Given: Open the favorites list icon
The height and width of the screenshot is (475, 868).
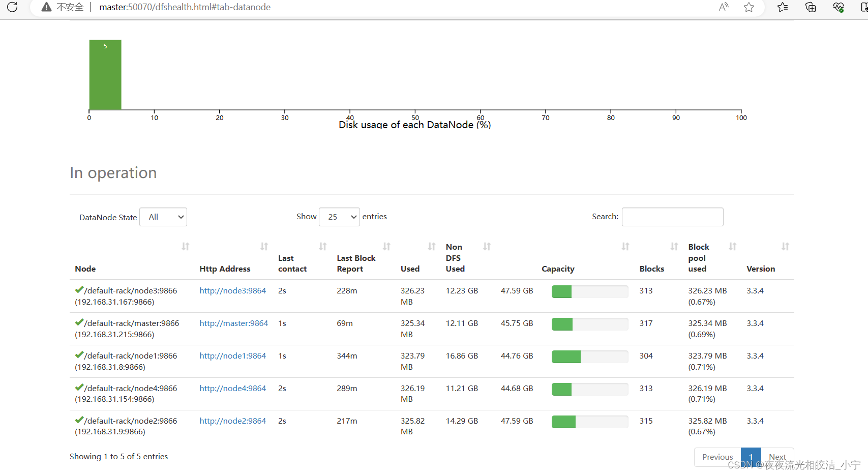Looking at the screenshot, I should 783,7.
